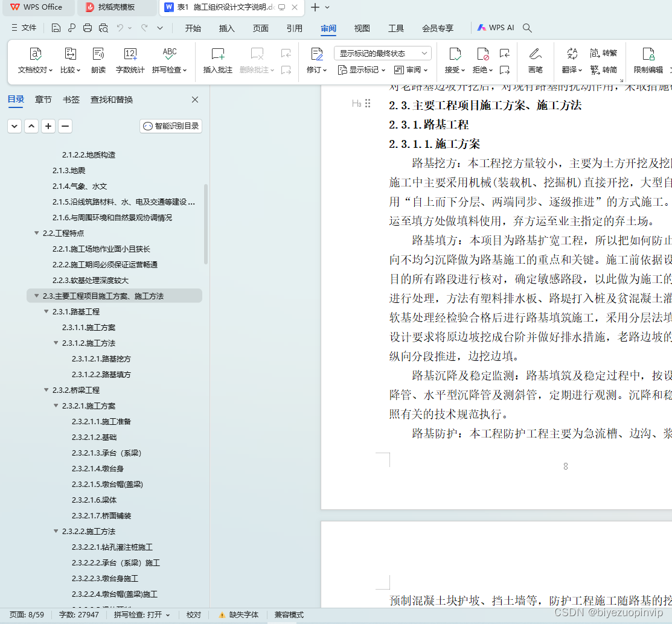Screen dimensions: 672x624
Task: Redo the last action
Action: (144, 28)
